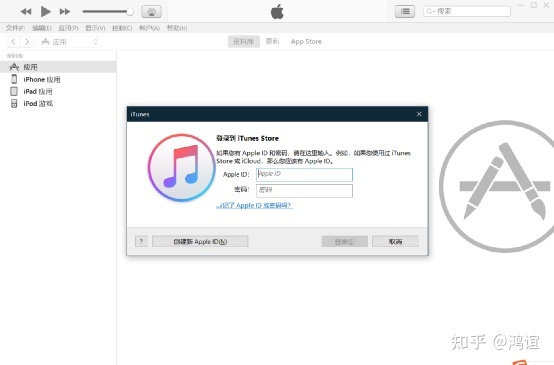Switch to the 资料库 (Library) tab
This screenshot has height=365, width=554.
(x=243, y=41)
